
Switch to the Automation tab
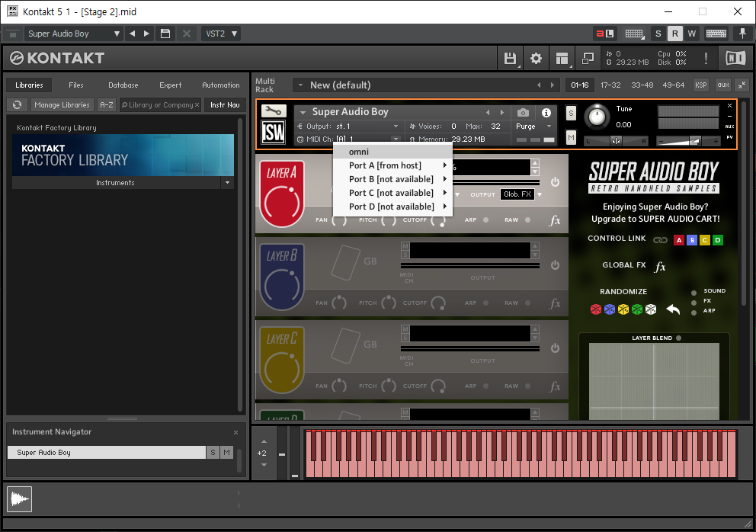221,85
